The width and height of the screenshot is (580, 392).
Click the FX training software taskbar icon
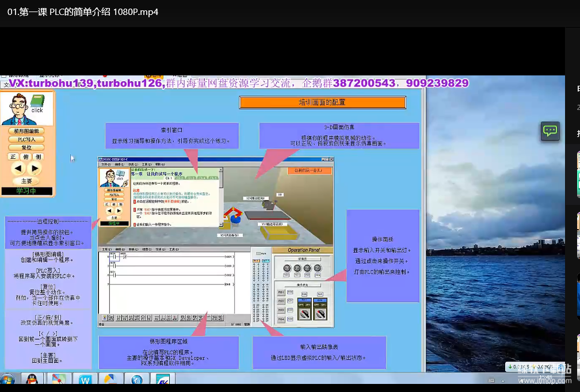[162, 379]
